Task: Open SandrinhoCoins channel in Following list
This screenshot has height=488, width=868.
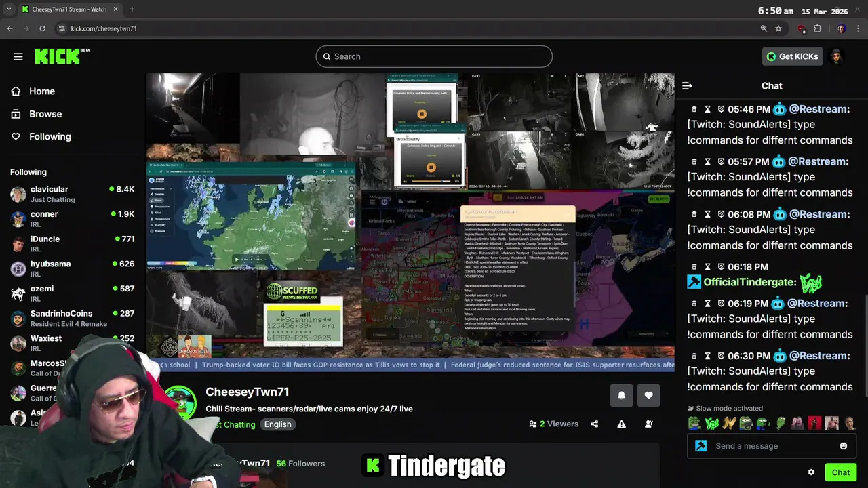Action: point(73,319)
